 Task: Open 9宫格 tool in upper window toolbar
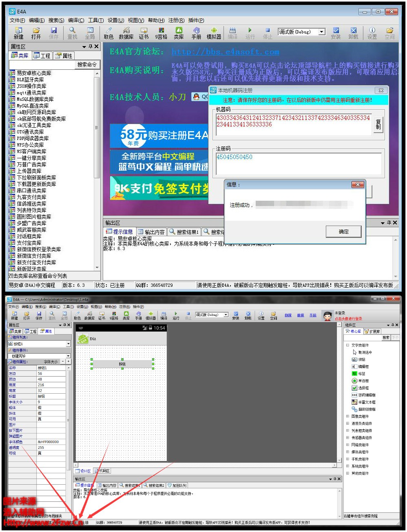click(161, 33)
